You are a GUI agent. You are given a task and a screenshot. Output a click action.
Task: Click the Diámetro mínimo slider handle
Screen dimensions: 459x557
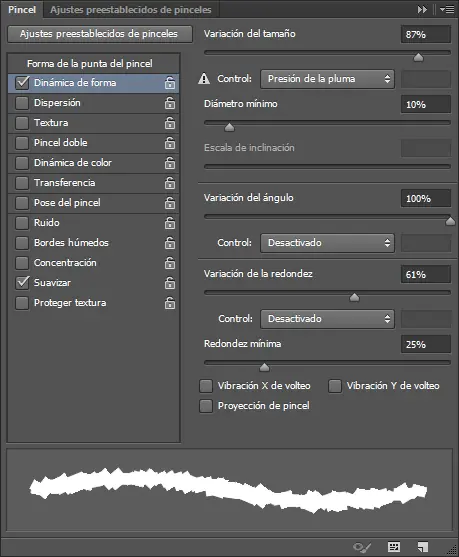(x=230, y=127)
